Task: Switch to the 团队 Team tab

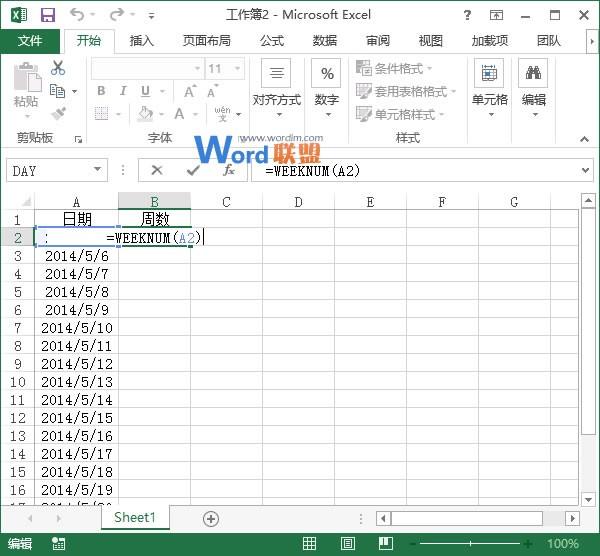Action: [549, 41]
